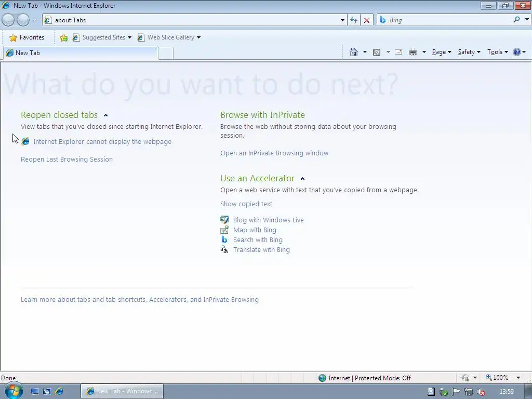Open the Windows Start menu

(14, 391)
